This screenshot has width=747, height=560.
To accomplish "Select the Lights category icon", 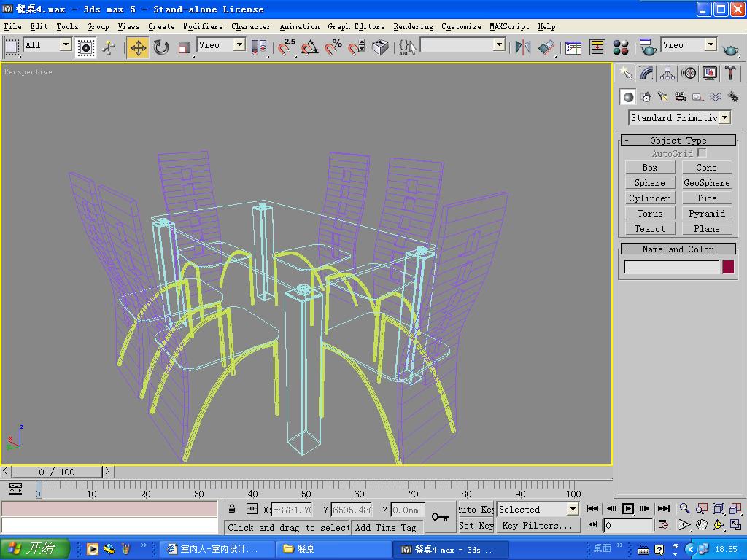I will 663,96.
